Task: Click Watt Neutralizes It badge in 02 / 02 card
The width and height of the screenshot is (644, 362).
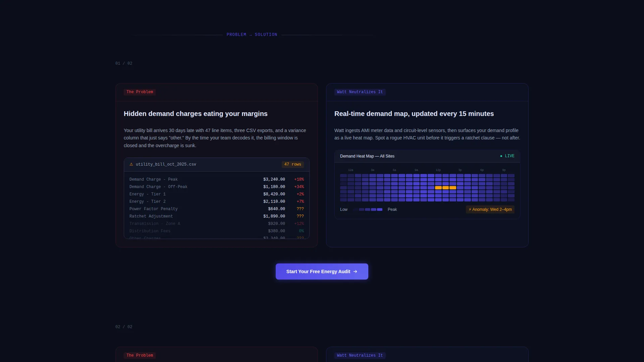Action: [360, 356]
